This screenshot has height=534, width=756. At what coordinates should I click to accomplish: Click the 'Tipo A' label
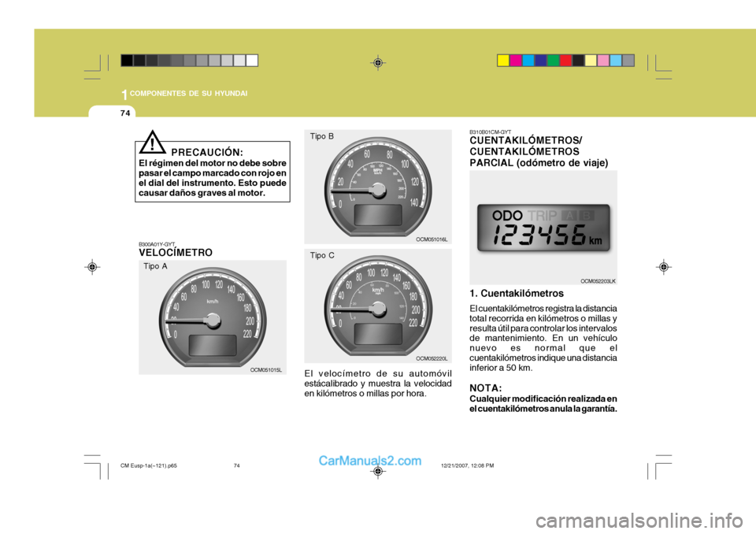155,266
